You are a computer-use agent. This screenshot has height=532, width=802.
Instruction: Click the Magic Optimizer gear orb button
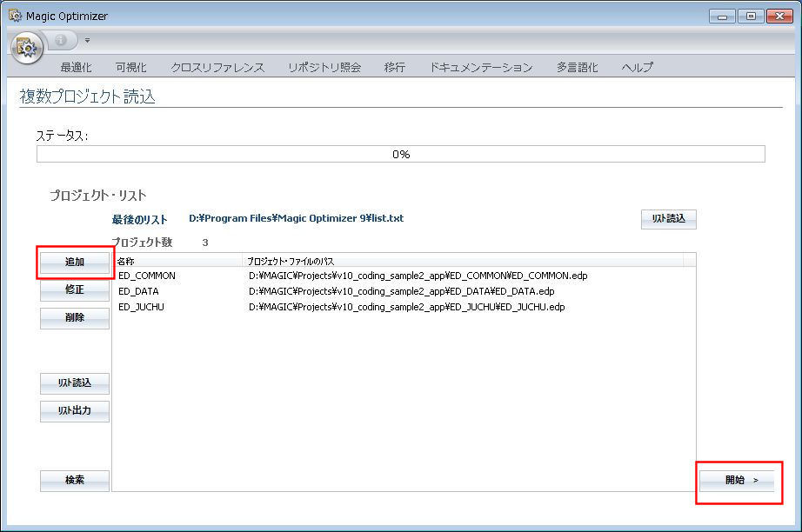28,48
